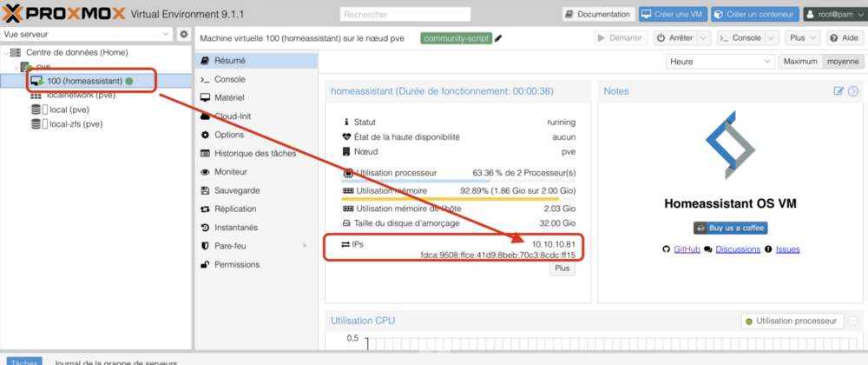Select VM 100 (homeassistant) in tree
The height and width of the screenshot is (365, 868).
[96, 82]
